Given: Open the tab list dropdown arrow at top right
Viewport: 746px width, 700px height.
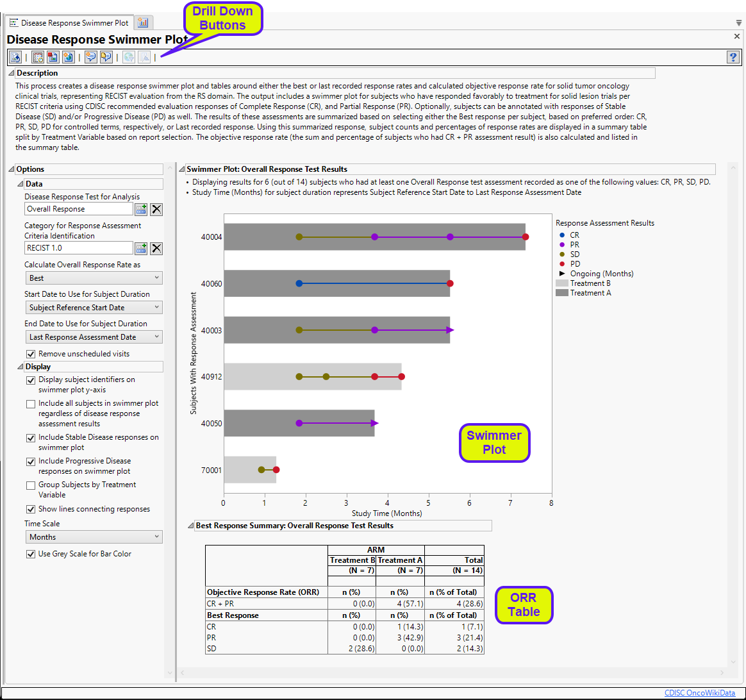Looking at the screenshot, I should (738, 23).
